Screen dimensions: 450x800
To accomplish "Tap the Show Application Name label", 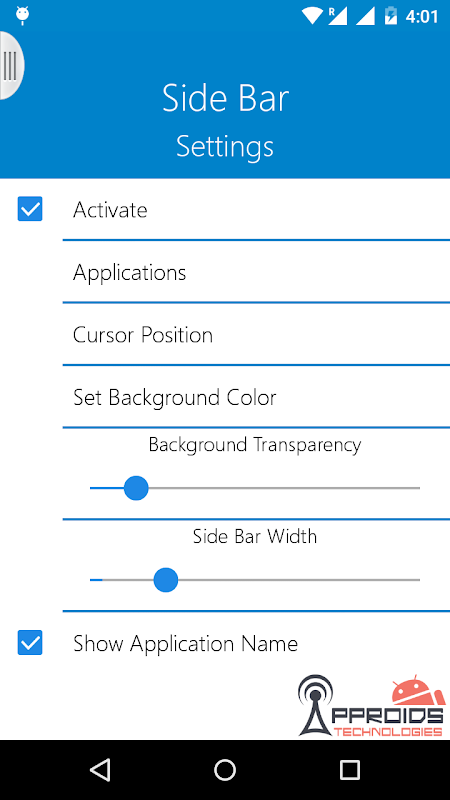I will click(x=185, y=643).
